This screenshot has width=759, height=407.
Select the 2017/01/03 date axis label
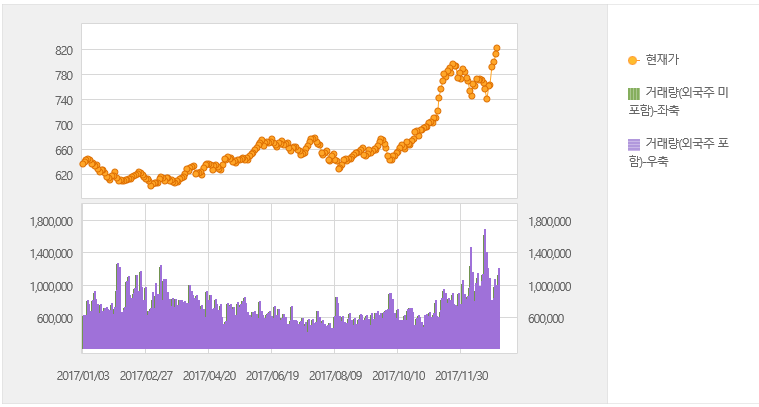83,377
